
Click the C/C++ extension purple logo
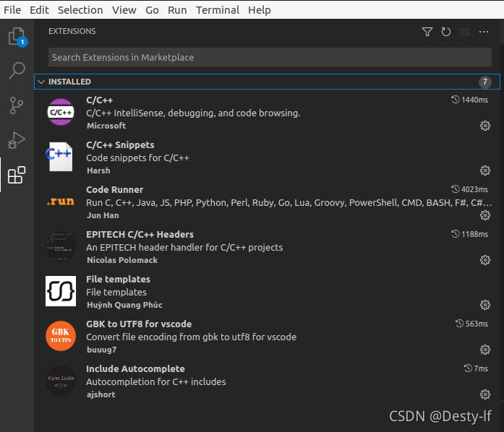click(61, 112)
